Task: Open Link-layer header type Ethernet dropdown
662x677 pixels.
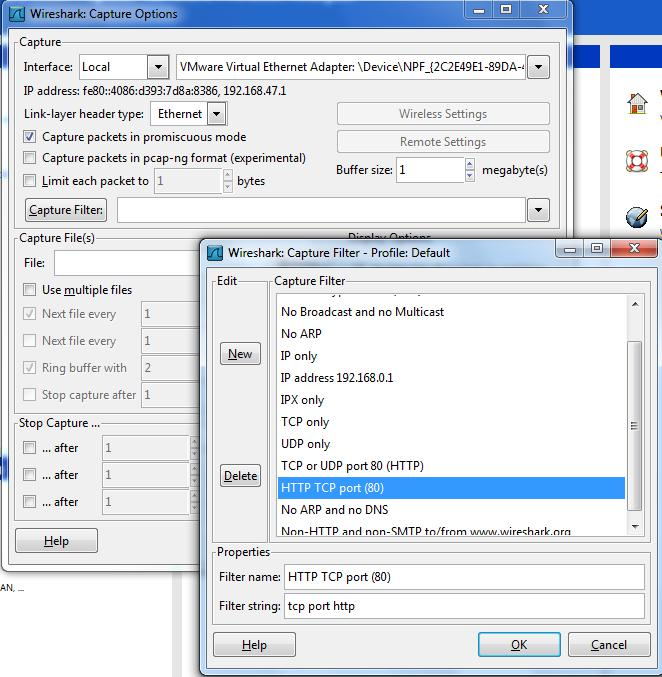Action: [217, 114]
